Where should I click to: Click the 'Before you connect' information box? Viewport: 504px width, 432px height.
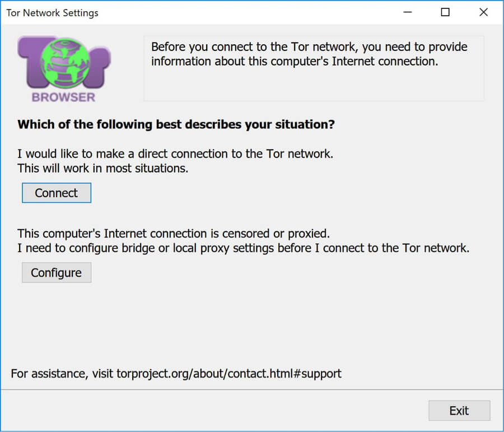[x=314, y=68]
